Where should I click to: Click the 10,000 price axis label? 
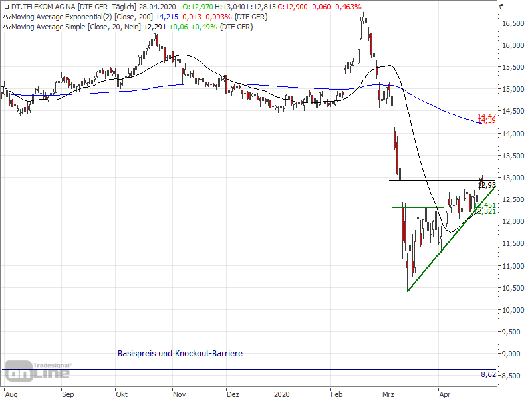click(513, 310)
